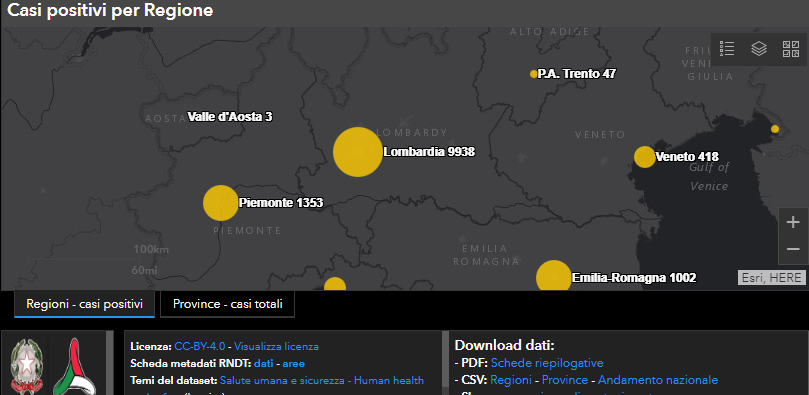809x395 pixels.
Task: Download the Regioni CSV link
Action: tap(511, 380)
